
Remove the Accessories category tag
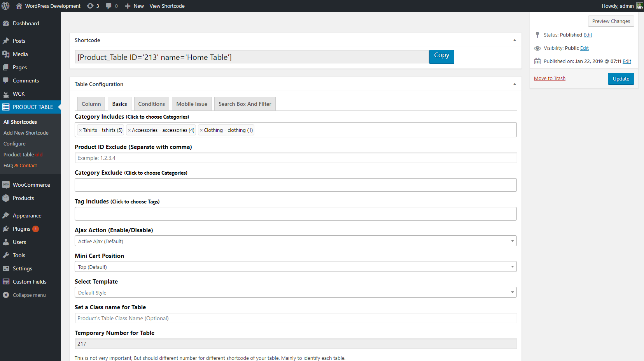pyautogui.click(x=129, y=130)
